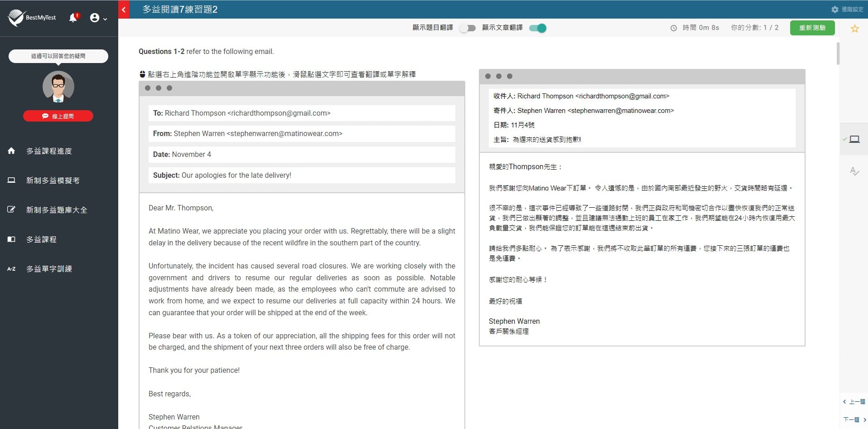The height and width of the screenshot is (429, 868).
Task: Open 新制多益題庫大全 menu item
Action: click(57, 210)
